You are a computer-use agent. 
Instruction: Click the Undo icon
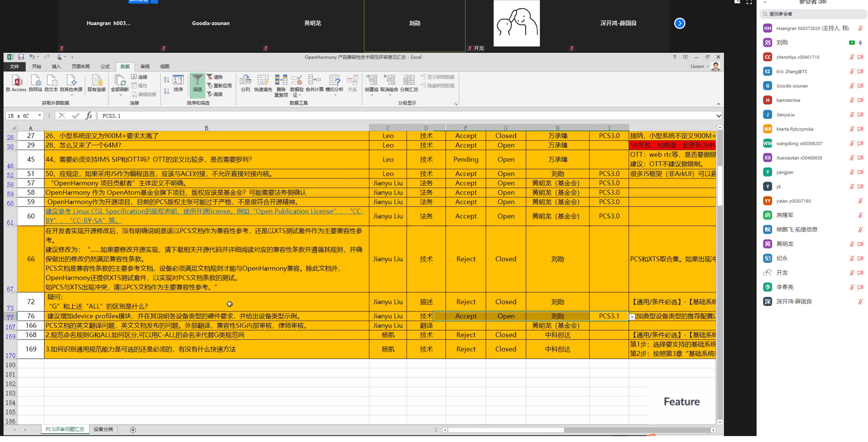click(32, 57)
